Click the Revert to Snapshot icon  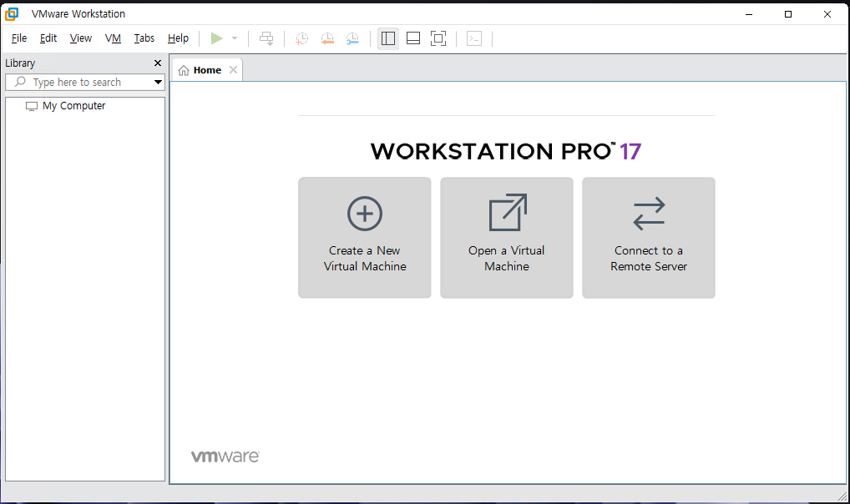[x=327, y=38]
